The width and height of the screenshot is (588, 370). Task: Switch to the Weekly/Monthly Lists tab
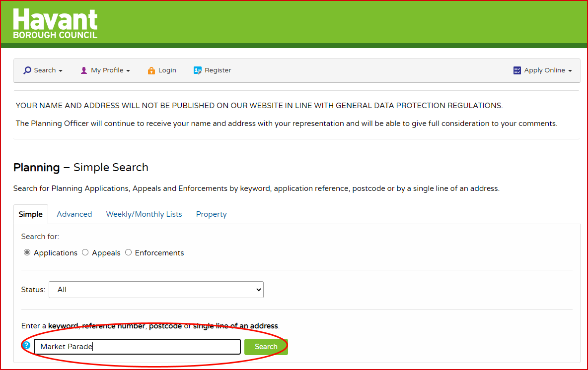[144, 214]
